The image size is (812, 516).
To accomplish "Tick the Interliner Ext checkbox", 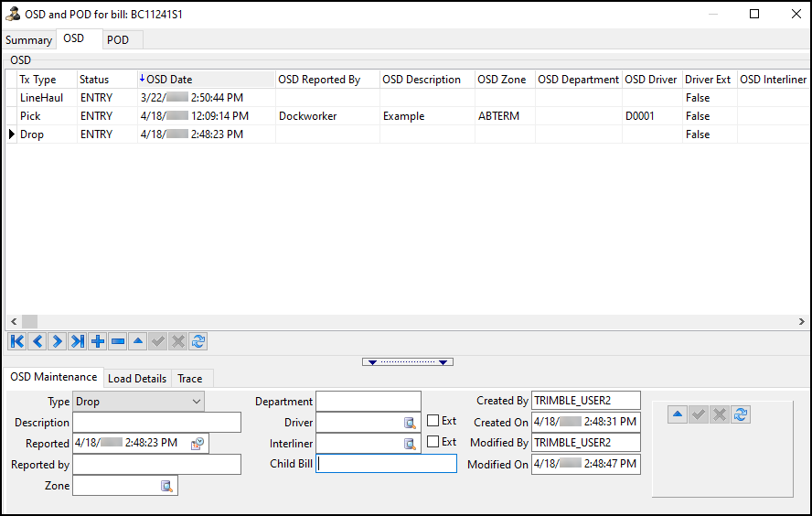I will pos(433,442).
